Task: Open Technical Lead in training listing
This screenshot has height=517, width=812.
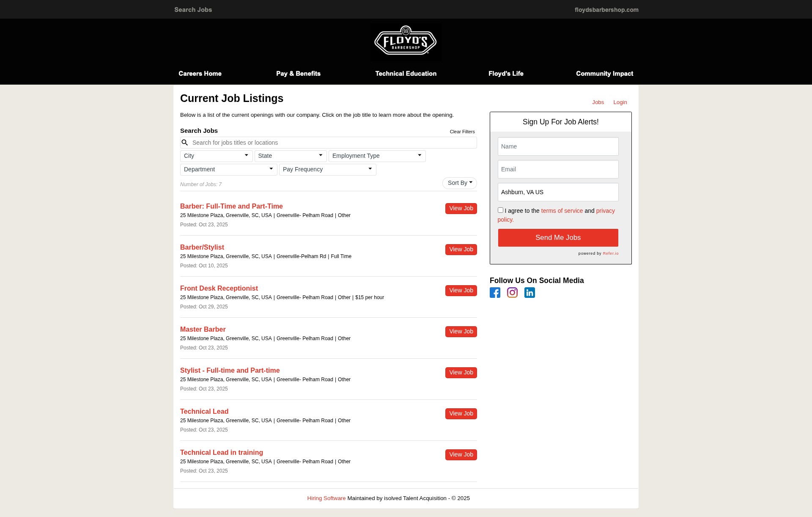Action: (222, 453)
